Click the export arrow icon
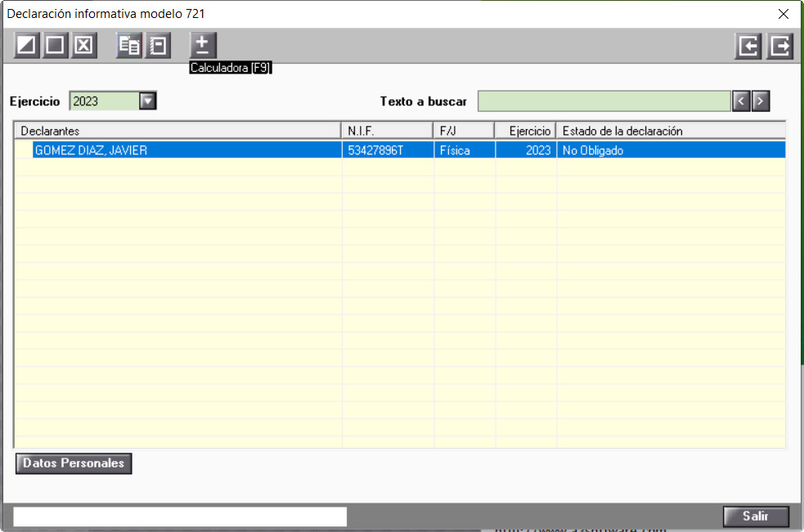Viewport: 804px width, 532px height. click(x=780, y=46)
